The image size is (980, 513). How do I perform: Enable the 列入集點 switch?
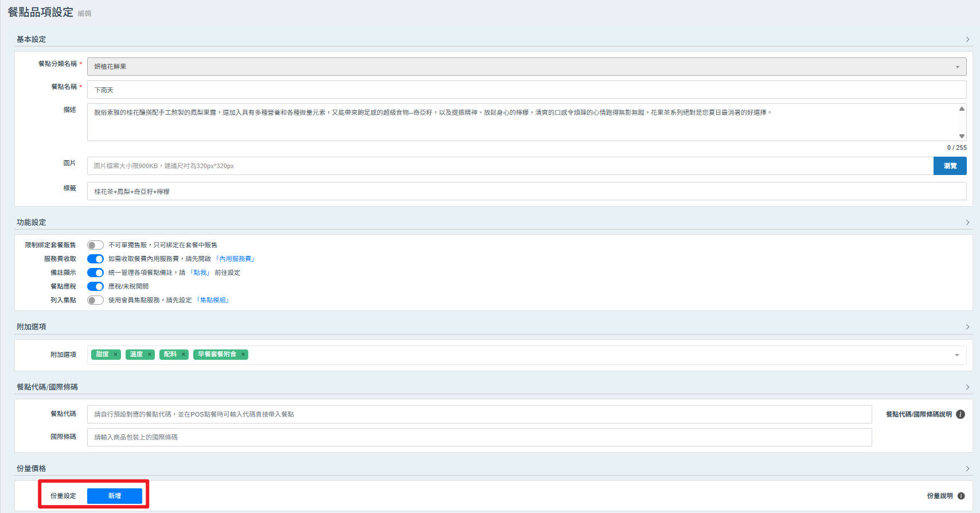(95, 300)
